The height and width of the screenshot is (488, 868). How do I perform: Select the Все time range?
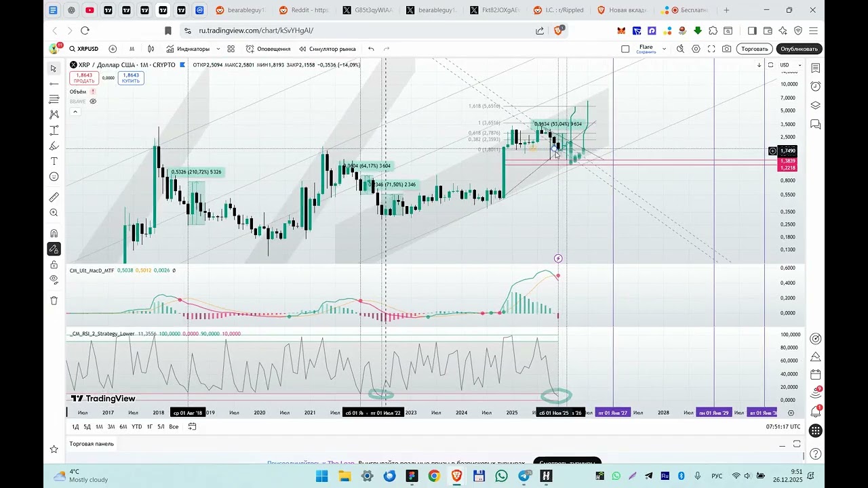point(174,426)
